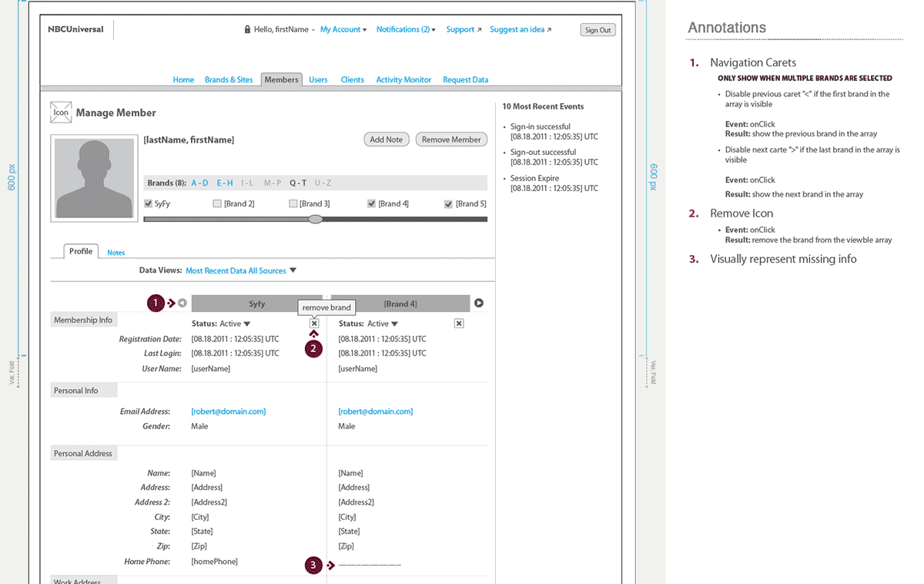Click the Remove Member button
924x584 pixels.
(451, 140)
